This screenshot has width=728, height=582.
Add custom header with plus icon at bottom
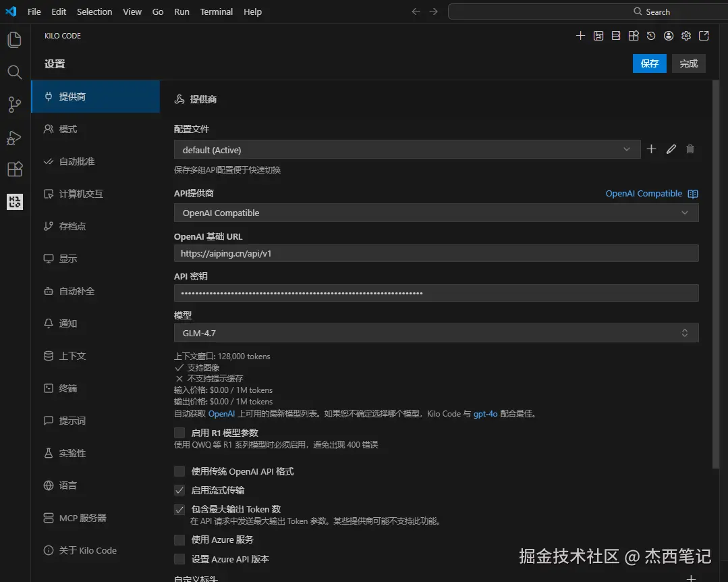pos(692,578)
